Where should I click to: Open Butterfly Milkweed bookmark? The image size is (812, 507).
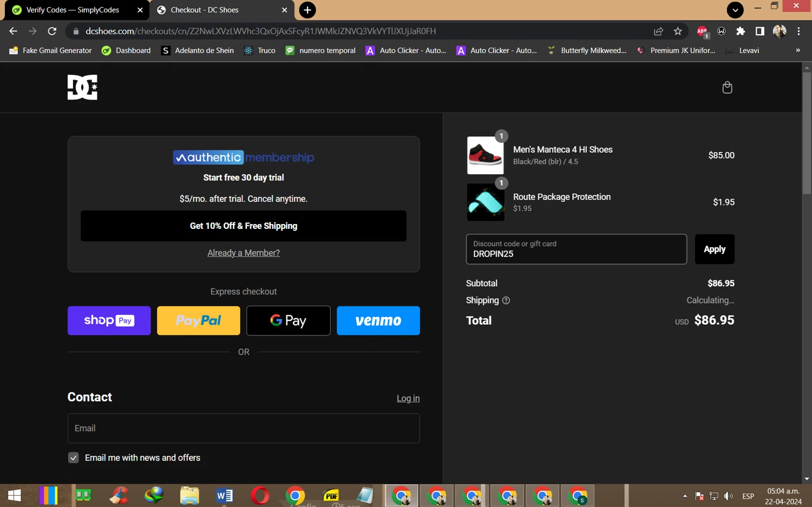[x=587, y=50]
